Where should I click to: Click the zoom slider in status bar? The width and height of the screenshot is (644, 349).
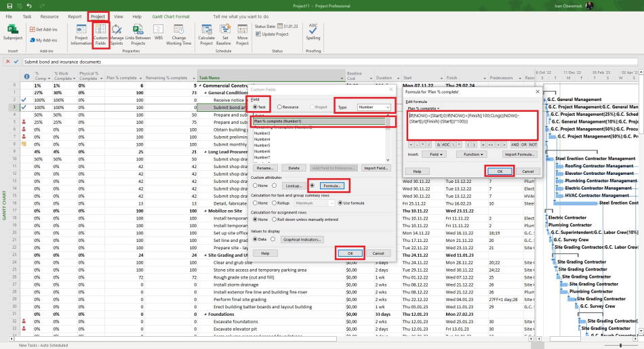[621, 346]
